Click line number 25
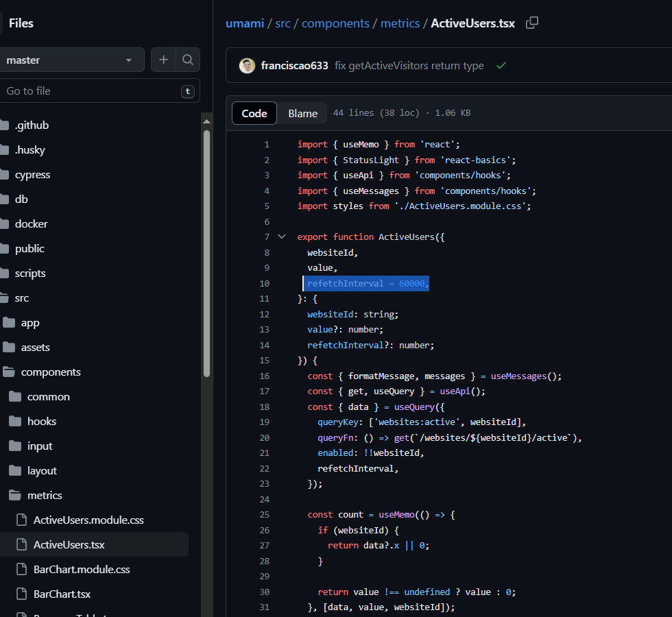 tap(265, 515)
